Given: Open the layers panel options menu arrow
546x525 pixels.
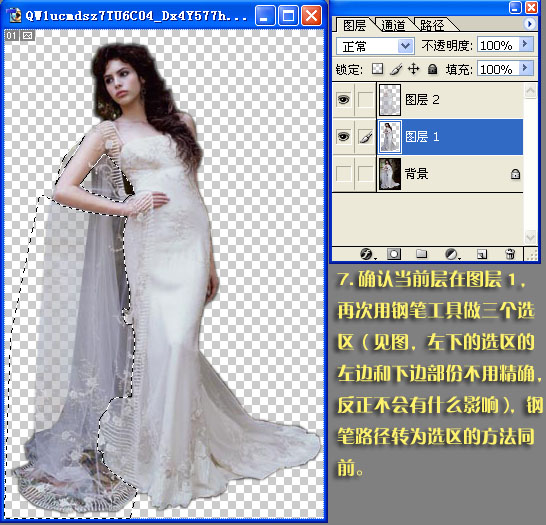Looking at the screenshot, I should (x=529, y=24).
